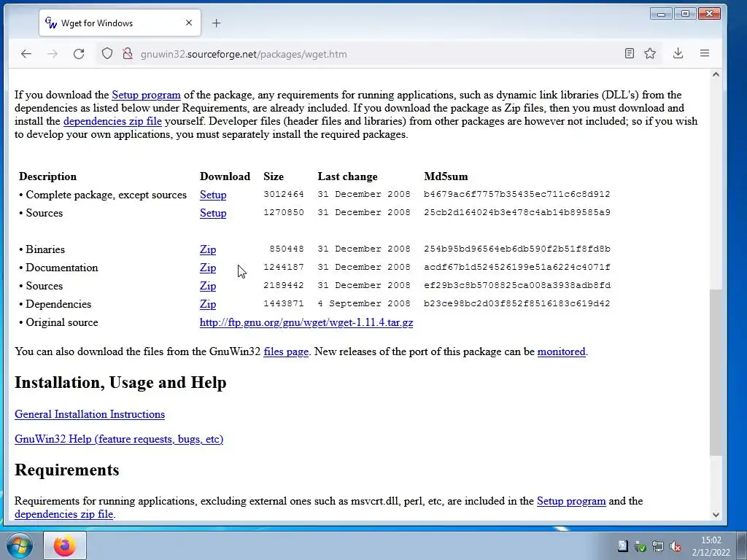The image size is (747, 560).
Task: Open General Installation Instructions
Action: pos(90,414)
